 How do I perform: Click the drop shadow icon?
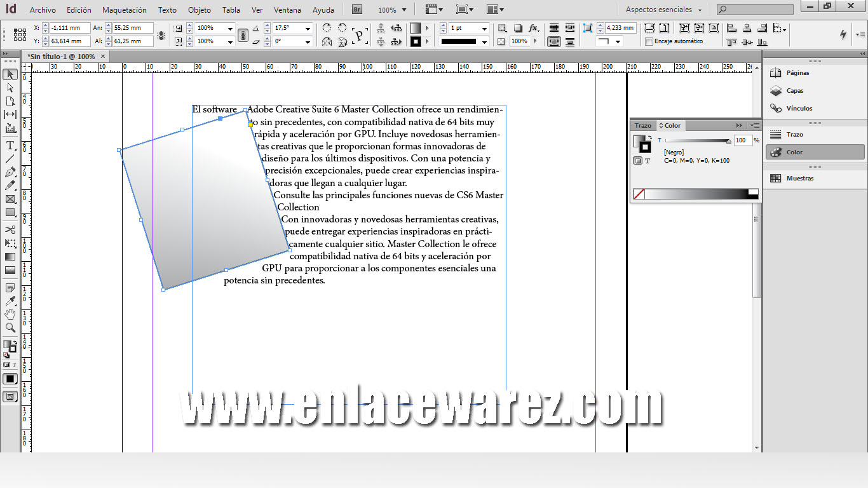[518, 28]
